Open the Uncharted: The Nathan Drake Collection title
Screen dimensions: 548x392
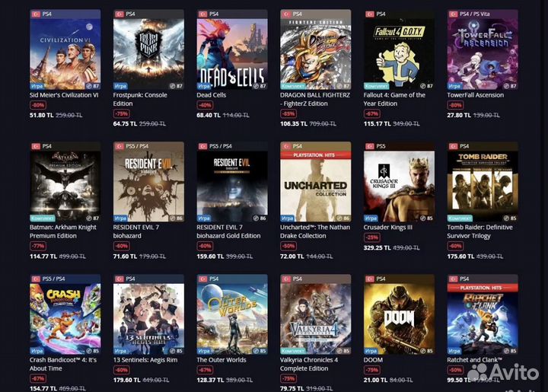[315, 231]
